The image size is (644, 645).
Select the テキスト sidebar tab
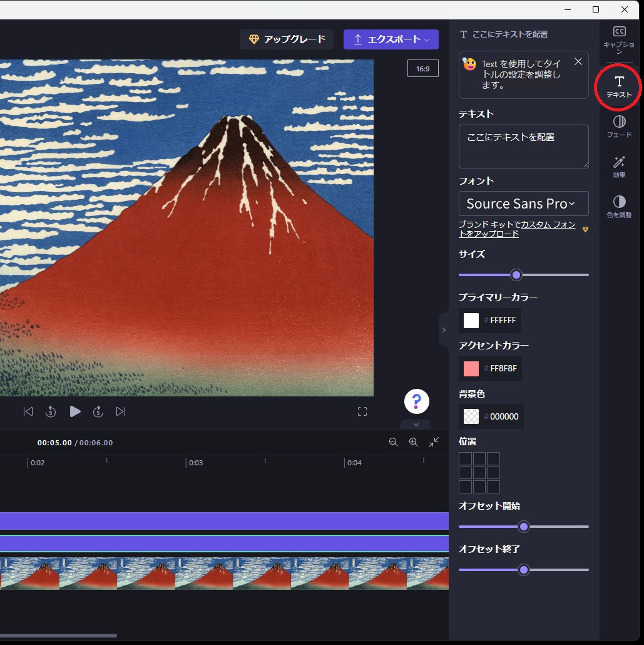point(619,87)
